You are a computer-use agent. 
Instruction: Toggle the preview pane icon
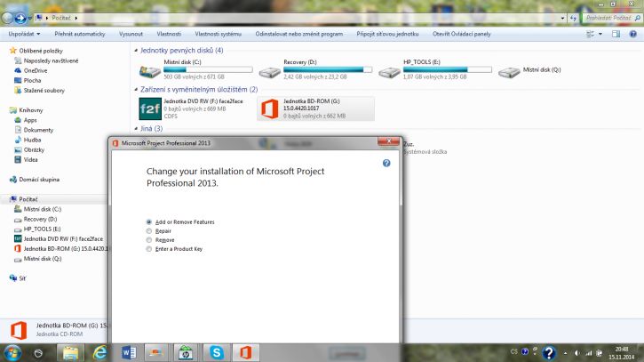point(616,34)
